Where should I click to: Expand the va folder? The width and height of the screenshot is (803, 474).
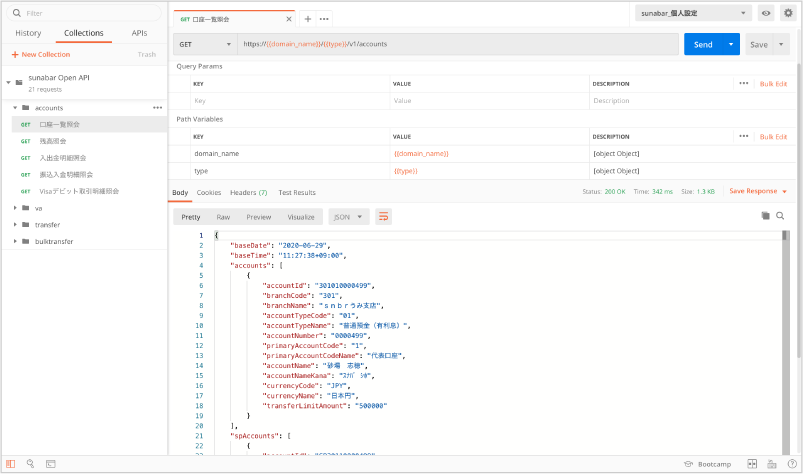tap(15, 208)
